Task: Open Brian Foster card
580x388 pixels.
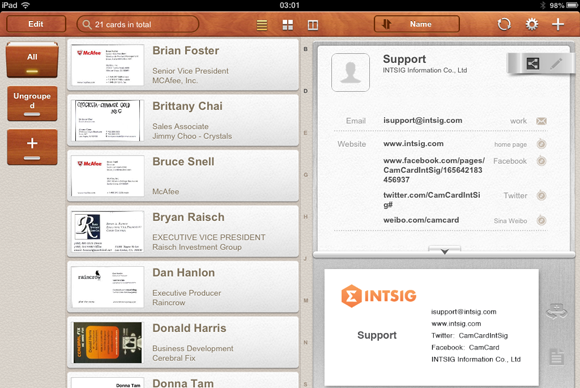Action: tap(183, 65)
